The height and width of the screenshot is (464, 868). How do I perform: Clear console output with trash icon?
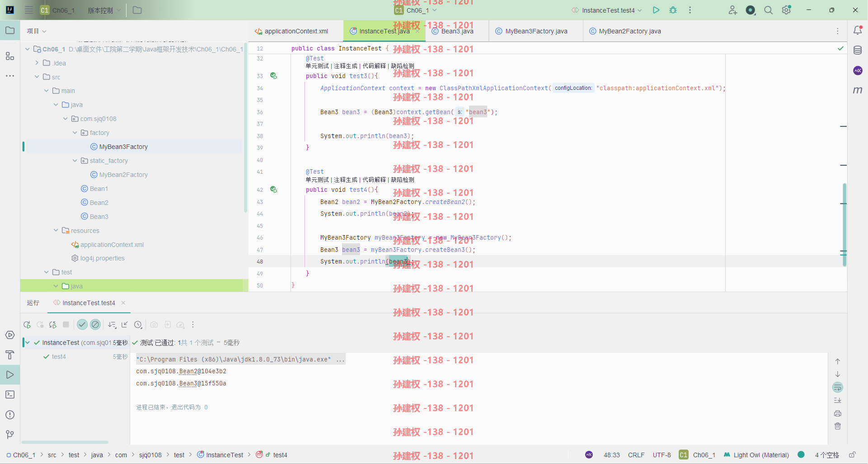pos(838,426)
